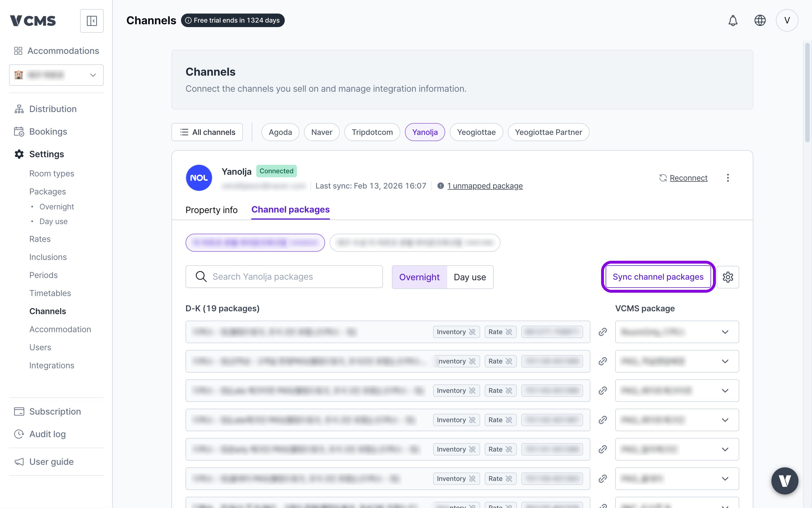Toggle Rate sync on the sixth package row
812x508 pixels.
(500, 478)
